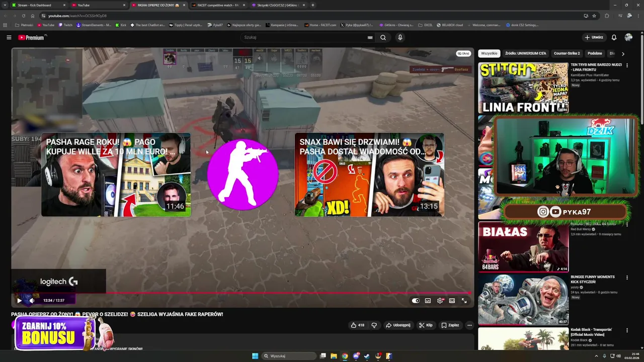The height and width of the screenshot is (362, 644).
Task: Open options for TEN TRYB MNIE BARDZO NUDZI video
Action: pyautogui.click(x=627, y=65)
